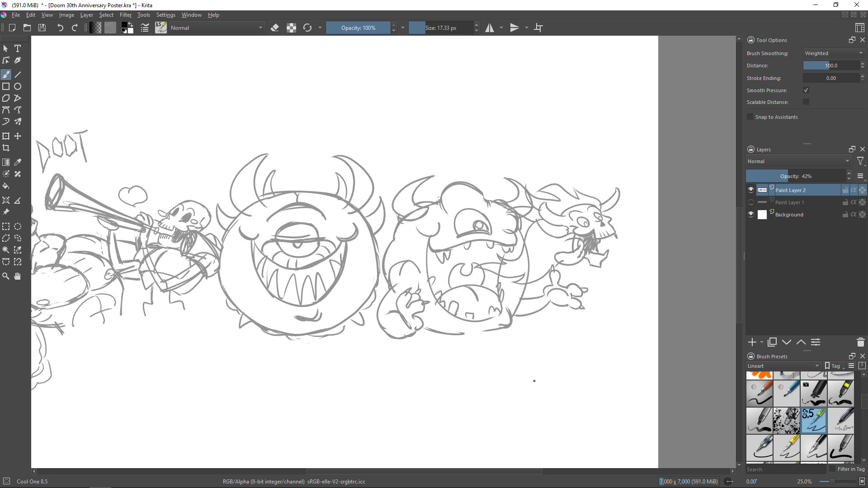
Task: Select the Move tool
Action: coord(18,136)
